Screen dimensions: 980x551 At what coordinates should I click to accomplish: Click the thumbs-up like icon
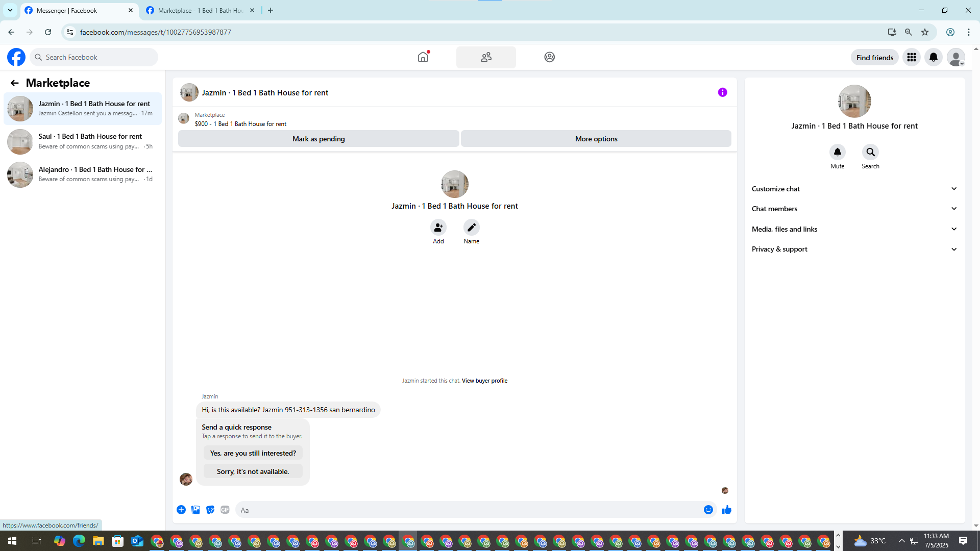[x=726, y=510]
